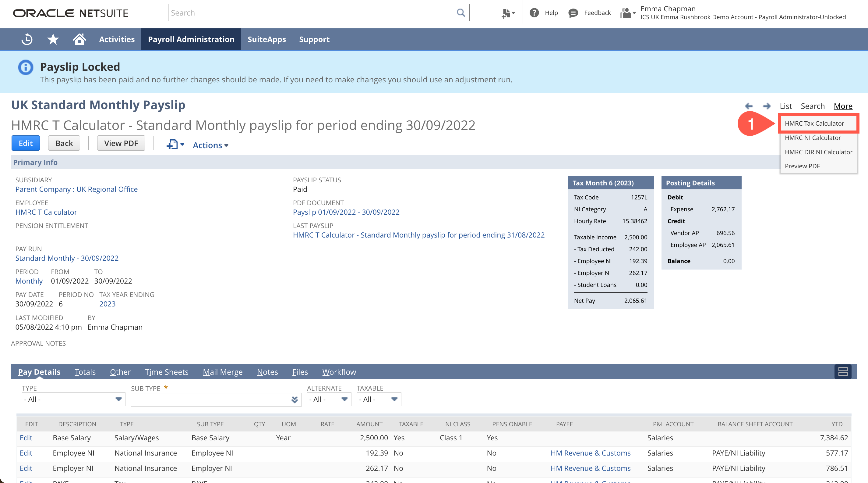868x483 pixels.
Task: Click the Feedback icon
Action: 573,13
